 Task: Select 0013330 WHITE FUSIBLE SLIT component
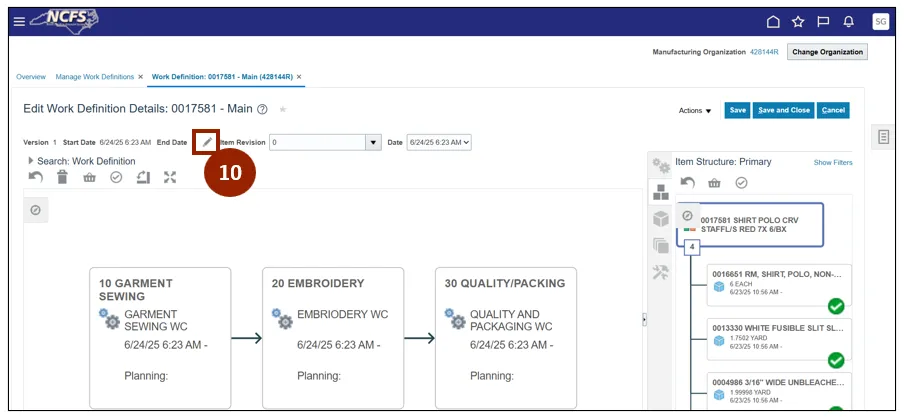pos(779,339)
